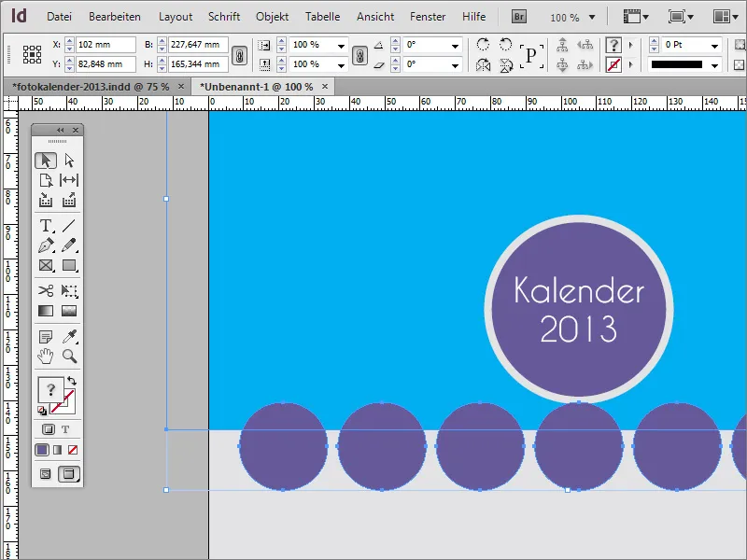Open zoom level dropdown at 100 %

coord(592,17)
